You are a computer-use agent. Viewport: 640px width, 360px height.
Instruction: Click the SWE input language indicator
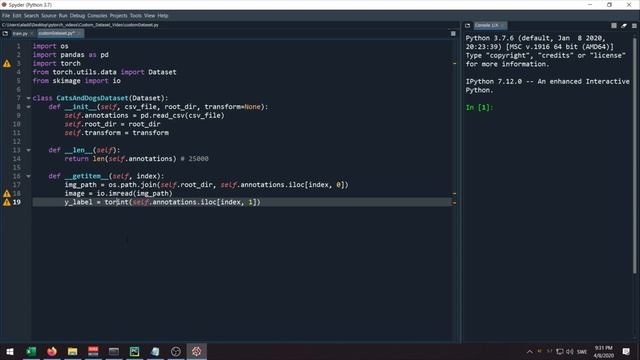click(582, 351)
